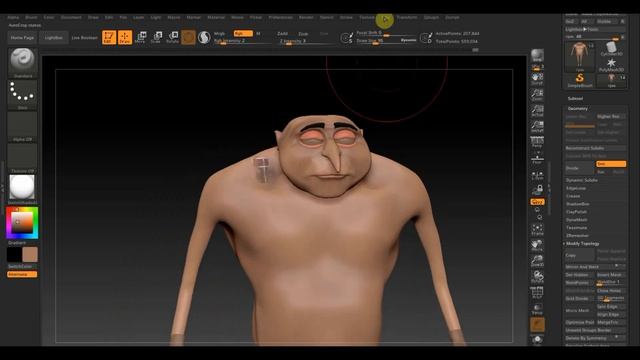640x360 pixels.
Task: Open the SkinShade material sphere selector
Action: (22, 188)
